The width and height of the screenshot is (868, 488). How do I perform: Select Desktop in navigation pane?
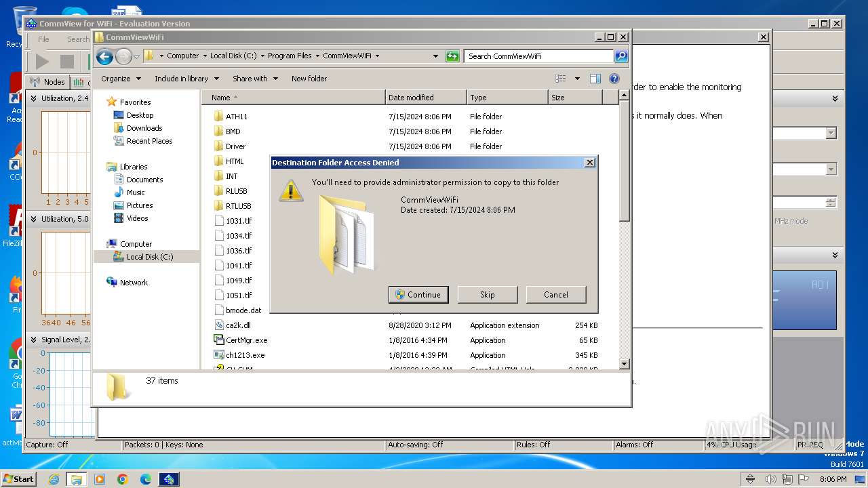pos(140,115)
